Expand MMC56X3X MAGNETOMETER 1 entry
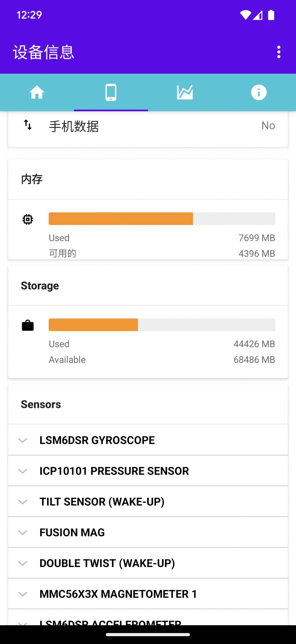This screenshot has width=296, height=644. coord(23,594)
